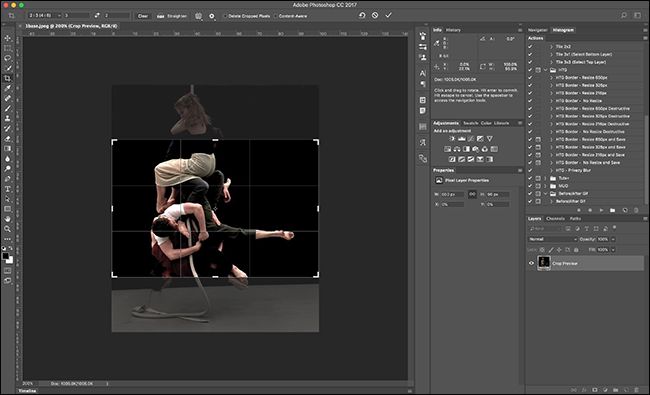Toggle checkmark for HTG - Privacy Blur action

pyautogui.click(x=530, y=170)
